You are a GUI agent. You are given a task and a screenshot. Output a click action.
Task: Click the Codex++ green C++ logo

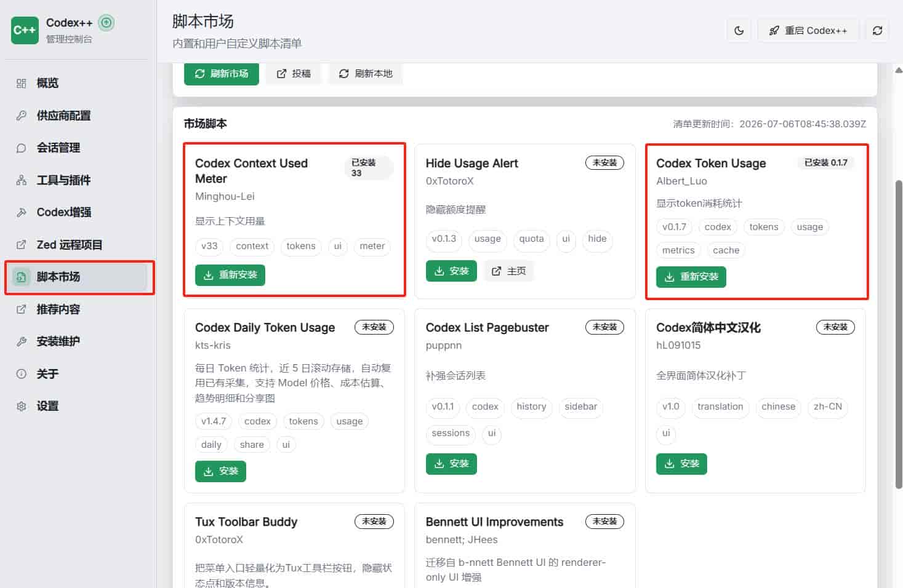[25, 30]
